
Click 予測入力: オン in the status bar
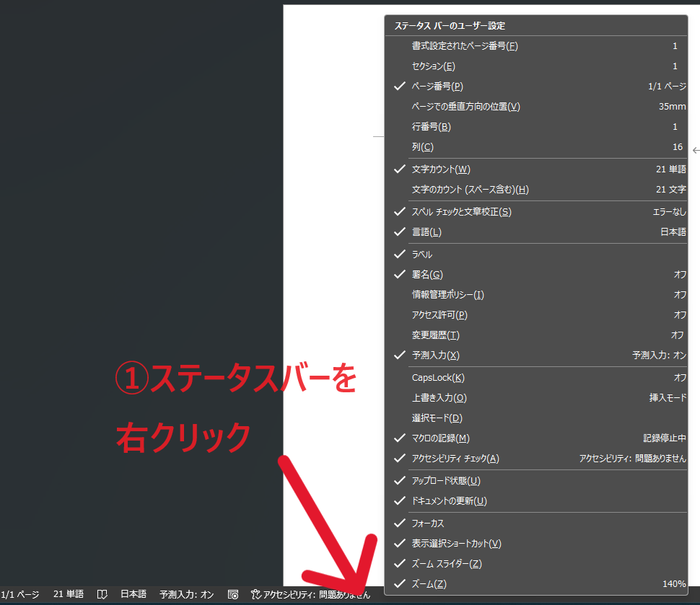187,594
